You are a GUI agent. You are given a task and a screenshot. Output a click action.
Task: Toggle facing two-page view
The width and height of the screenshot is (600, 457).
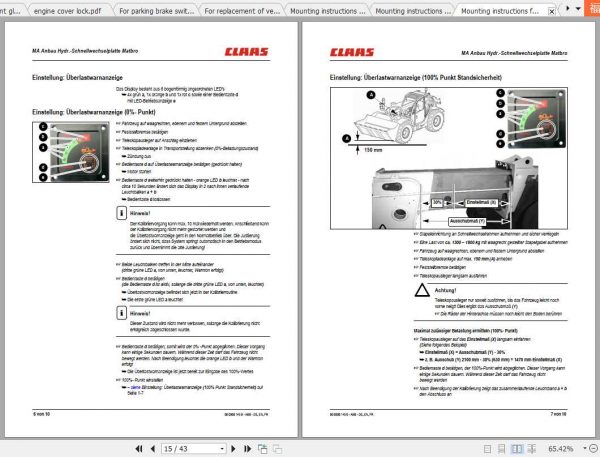(517, 449)
